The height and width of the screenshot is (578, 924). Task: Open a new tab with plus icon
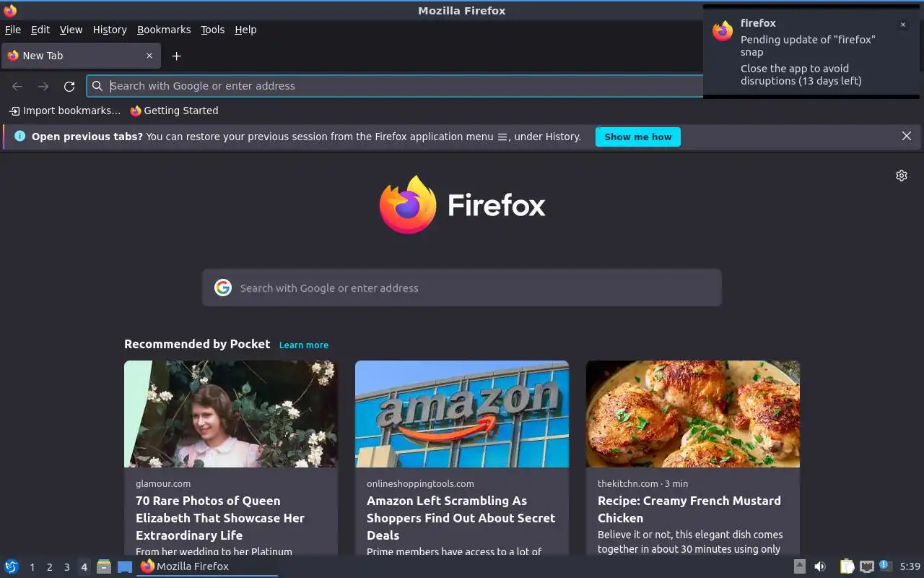(176, 56)
